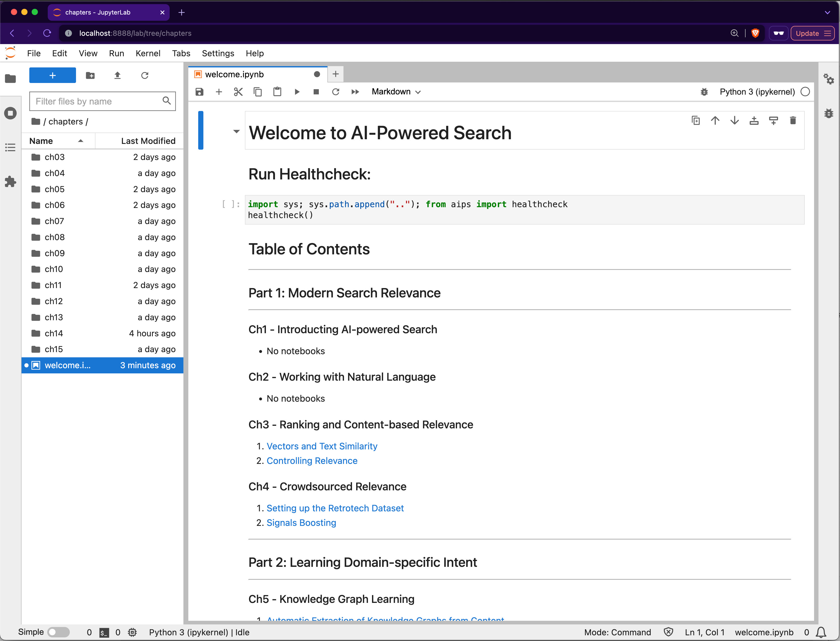
Task: Sort the file list by Name column
Action: [x=41, y=141]
